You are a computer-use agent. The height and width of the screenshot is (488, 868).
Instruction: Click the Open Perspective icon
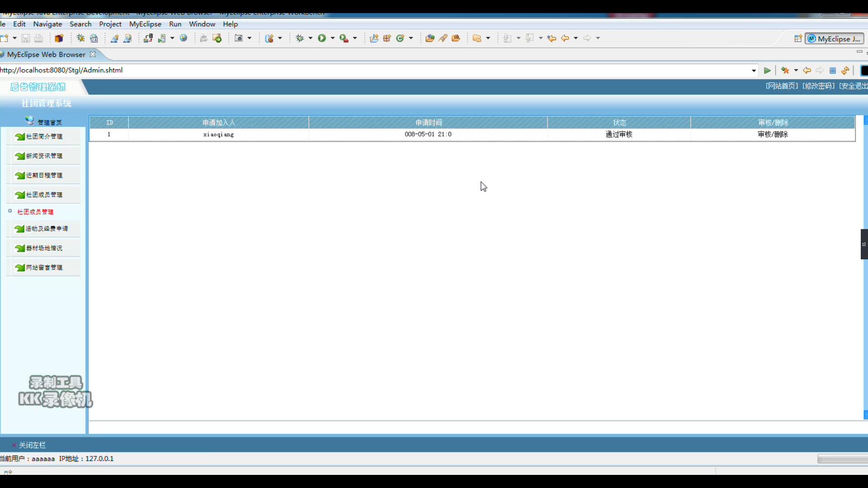tap(798, 39)
